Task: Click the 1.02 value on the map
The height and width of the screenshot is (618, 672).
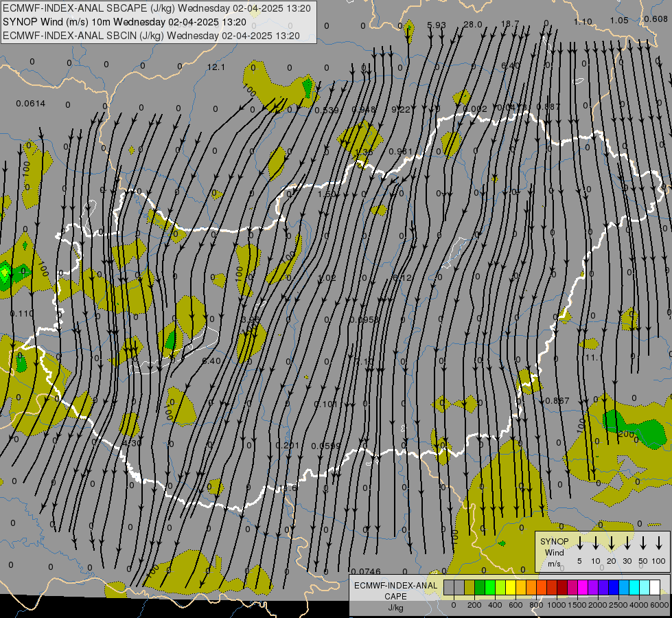Action: coord(327,277)
